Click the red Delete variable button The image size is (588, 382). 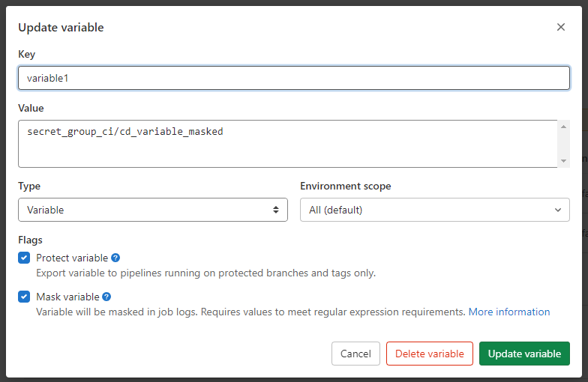(x=429, y=354)
